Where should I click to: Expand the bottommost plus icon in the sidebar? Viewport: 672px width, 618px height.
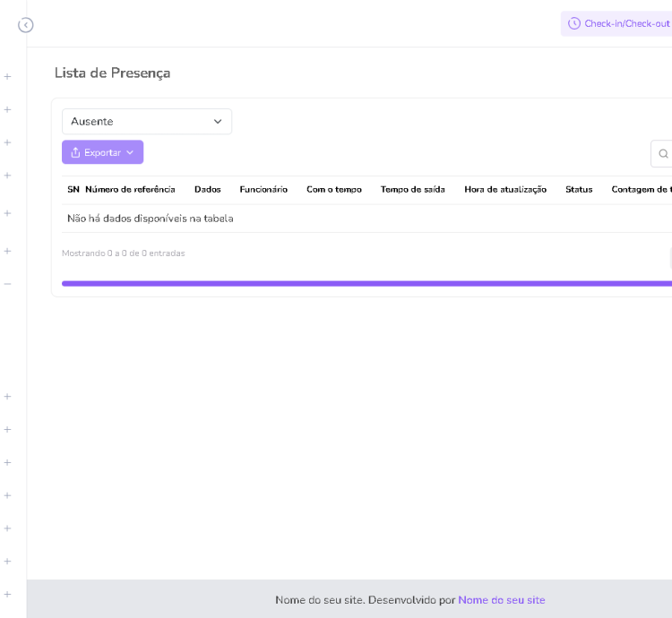[8, 594]
